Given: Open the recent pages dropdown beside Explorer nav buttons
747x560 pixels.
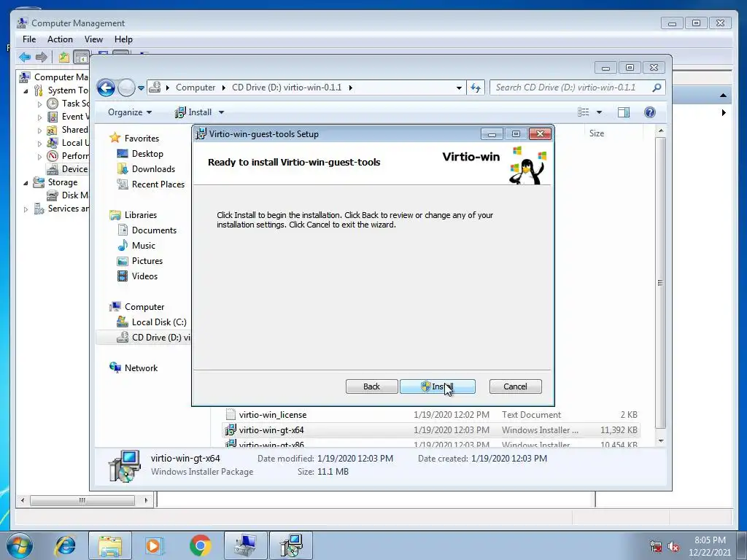Looking at the screenshot, I should click(x=141, y=88).
